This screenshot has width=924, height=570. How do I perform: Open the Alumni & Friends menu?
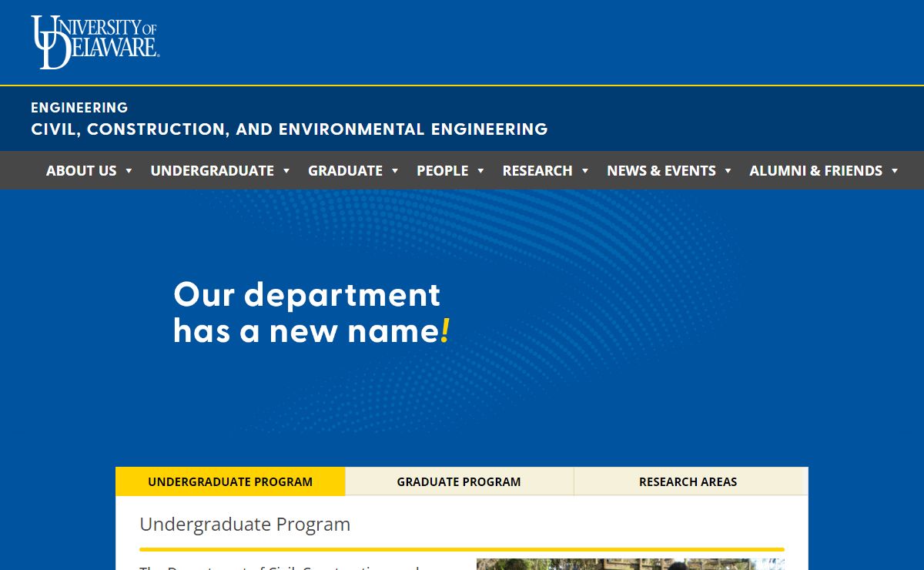(816, 171)
